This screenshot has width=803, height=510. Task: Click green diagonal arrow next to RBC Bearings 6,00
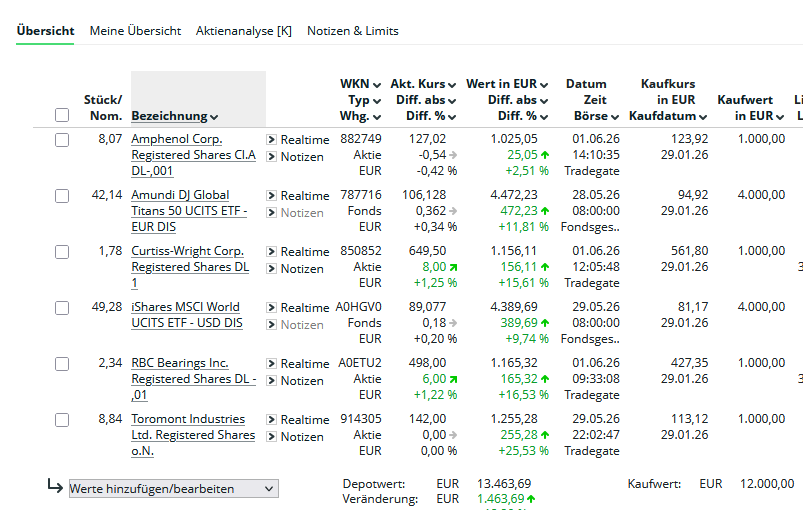point(453,379)
